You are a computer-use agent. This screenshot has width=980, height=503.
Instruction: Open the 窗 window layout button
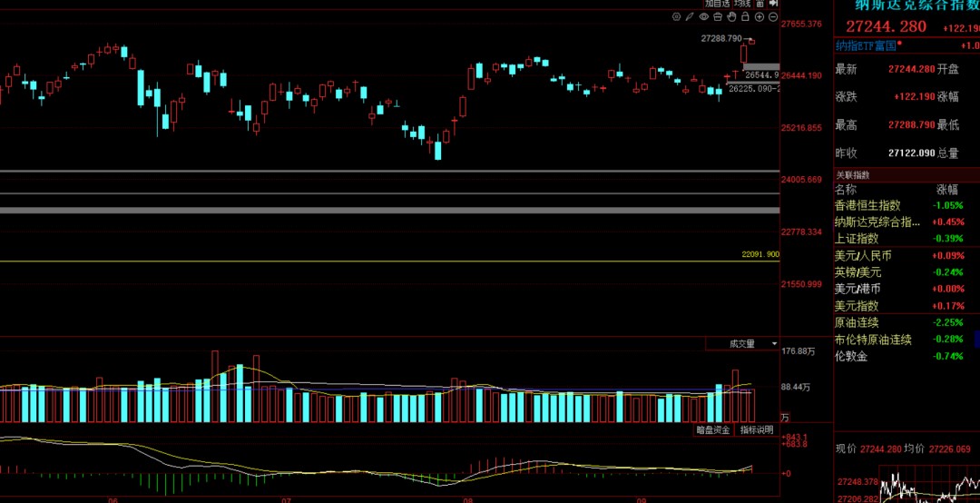(759, 3)
